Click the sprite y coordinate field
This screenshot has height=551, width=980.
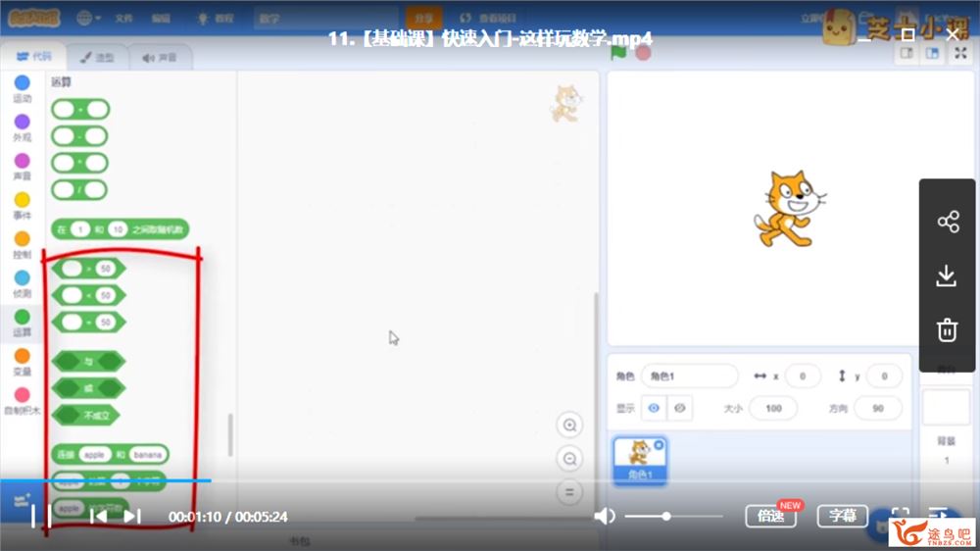884,376
